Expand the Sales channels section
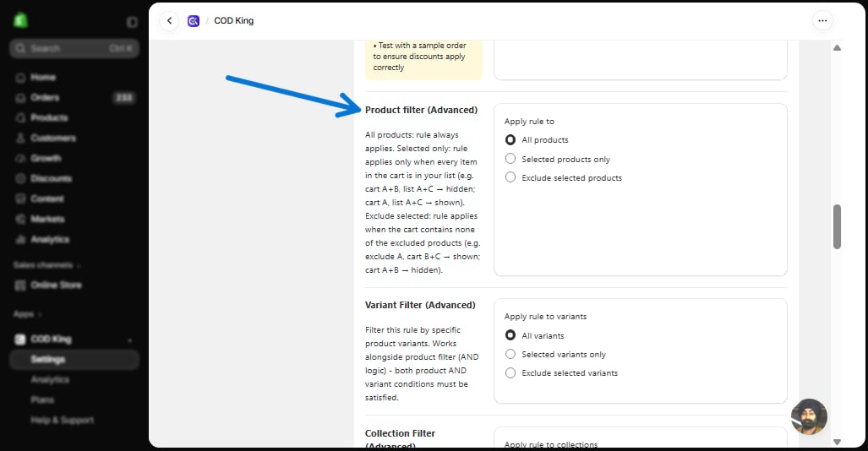 click(47, 265)
